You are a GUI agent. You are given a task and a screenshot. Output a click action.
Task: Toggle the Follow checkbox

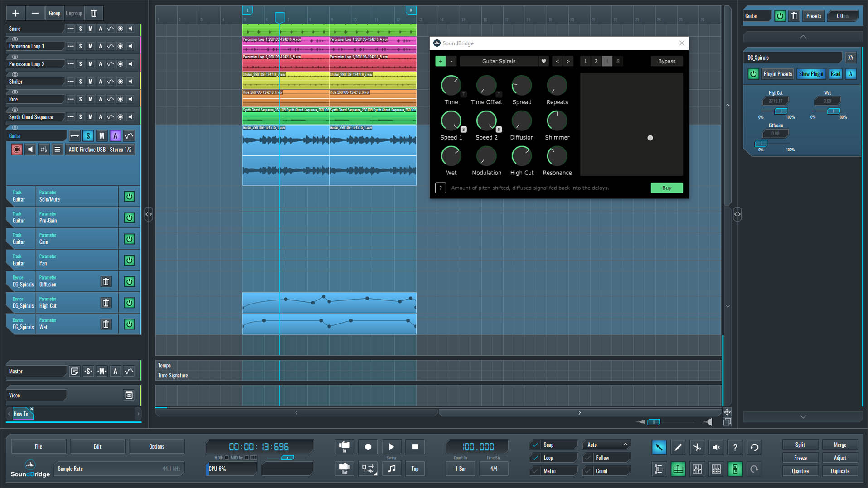point(588,458)
